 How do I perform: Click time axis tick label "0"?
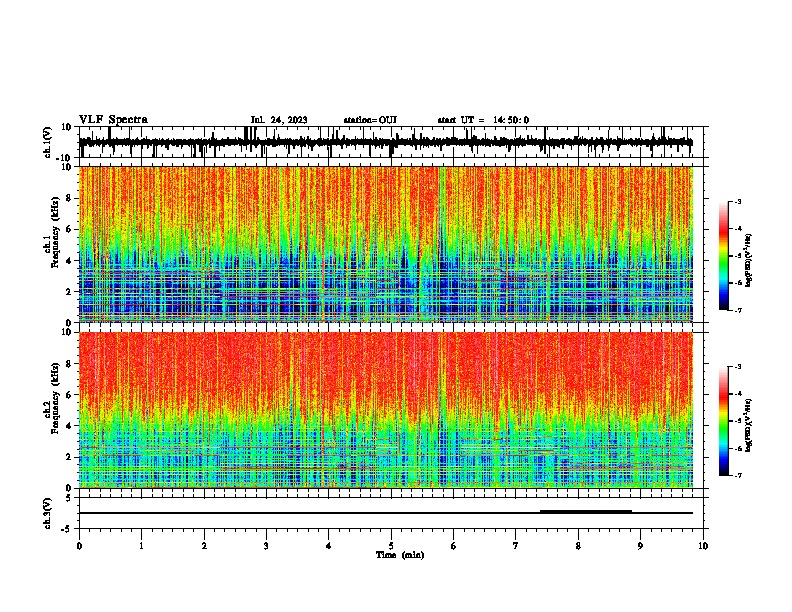coord(79,546)
